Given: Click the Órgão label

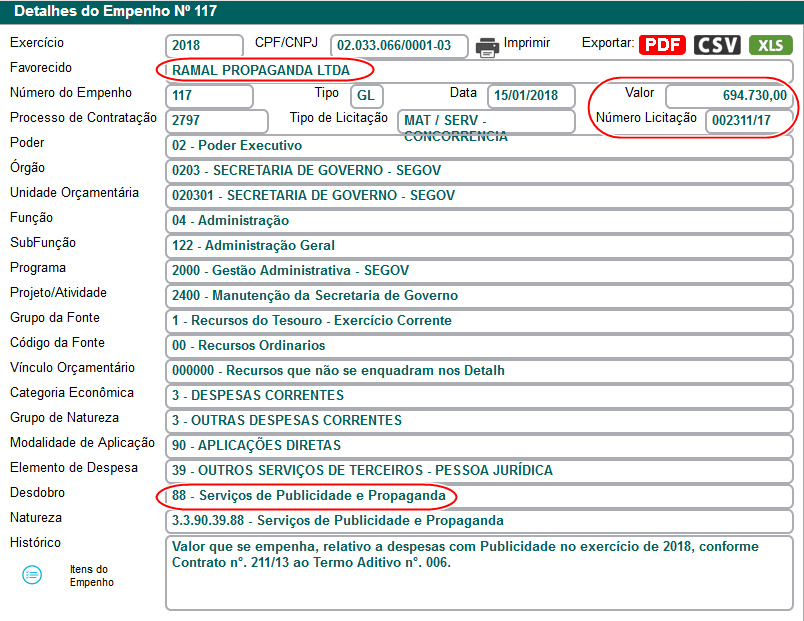Looking at the screenshot, I should click(27, 168).
